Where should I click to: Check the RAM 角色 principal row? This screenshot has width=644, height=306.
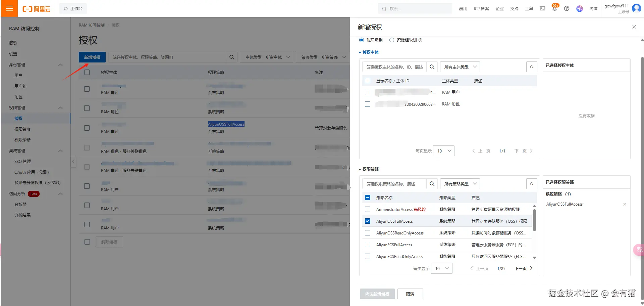368,104
